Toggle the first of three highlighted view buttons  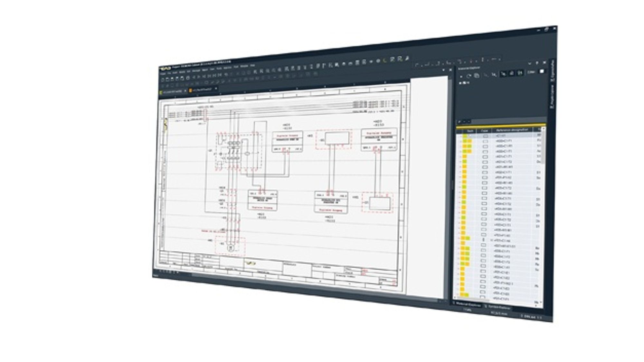click(503, 73)
